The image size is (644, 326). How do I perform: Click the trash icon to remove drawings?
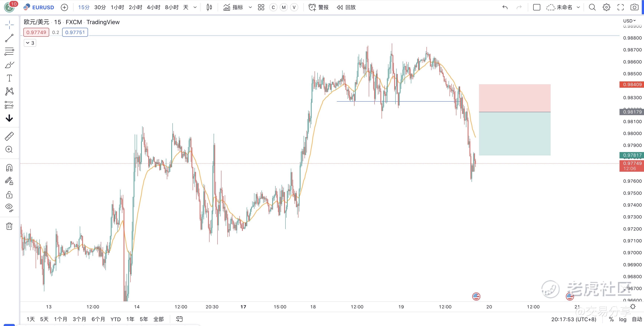(9, 226)
